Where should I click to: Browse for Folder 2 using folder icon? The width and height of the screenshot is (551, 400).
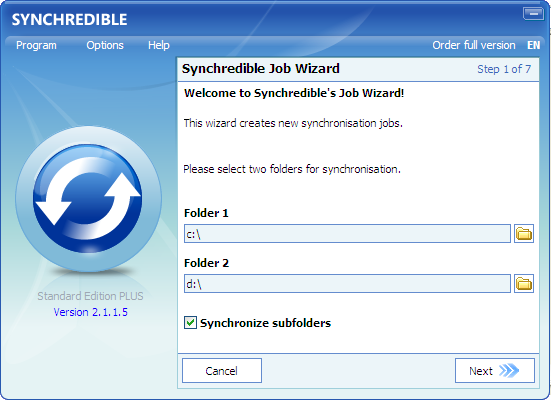click(x=524, y=283)
